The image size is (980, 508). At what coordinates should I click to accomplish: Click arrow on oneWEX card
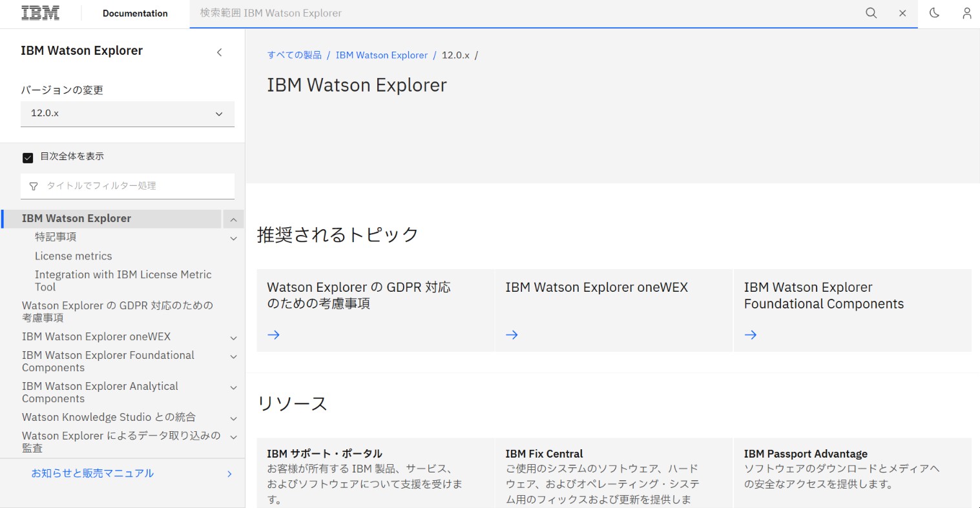512,334
